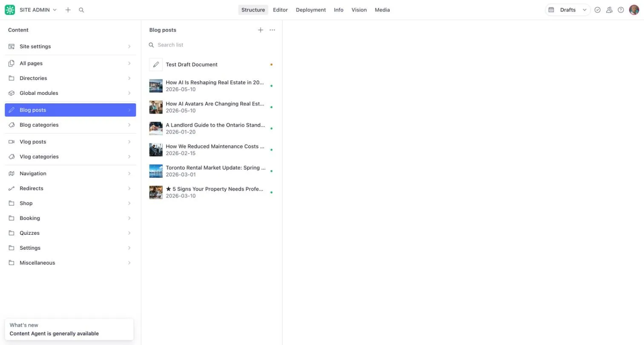
Task: Open Content Agent what's new notice
Action: (69, 329)
